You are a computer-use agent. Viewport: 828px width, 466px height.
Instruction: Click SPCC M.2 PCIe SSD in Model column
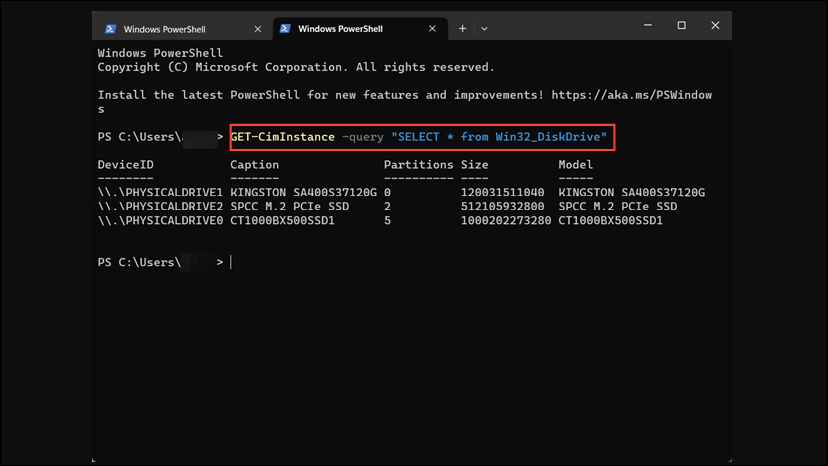coord(618,207)
